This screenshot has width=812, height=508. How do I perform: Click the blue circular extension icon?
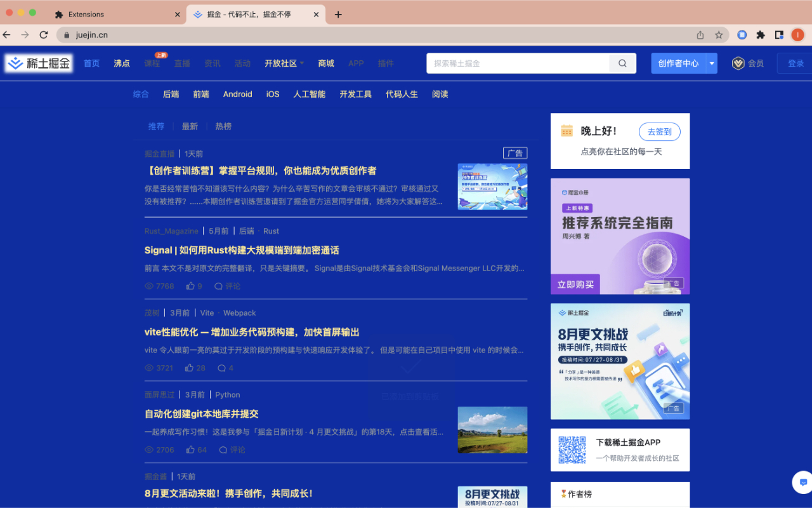[x=742, y=35]
